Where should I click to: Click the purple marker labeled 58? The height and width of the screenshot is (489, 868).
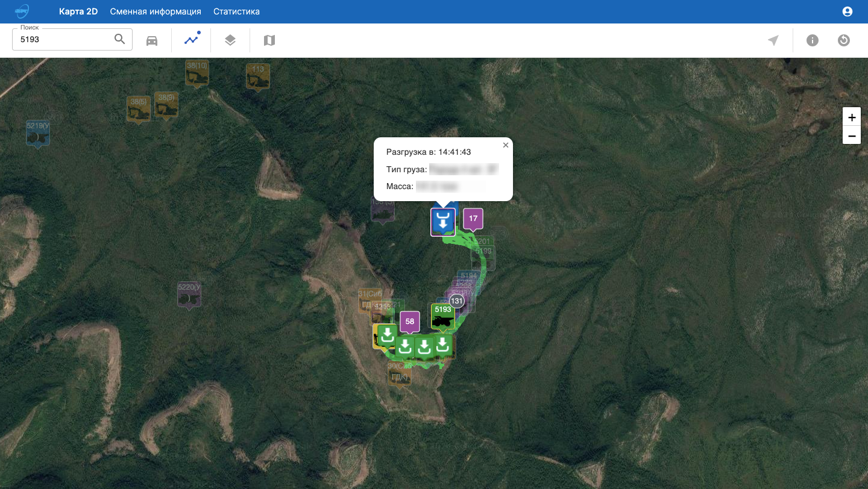click(410, 322)
